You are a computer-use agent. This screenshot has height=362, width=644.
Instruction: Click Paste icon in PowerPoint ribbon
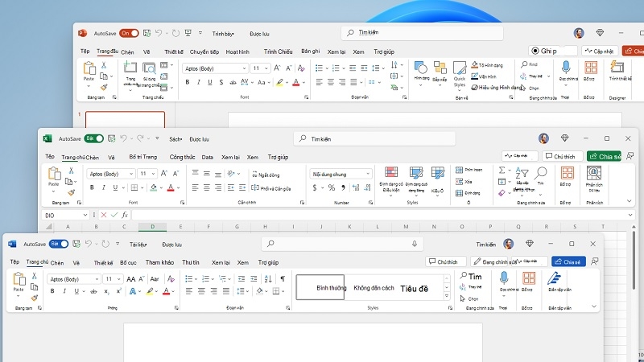[89, 68]
